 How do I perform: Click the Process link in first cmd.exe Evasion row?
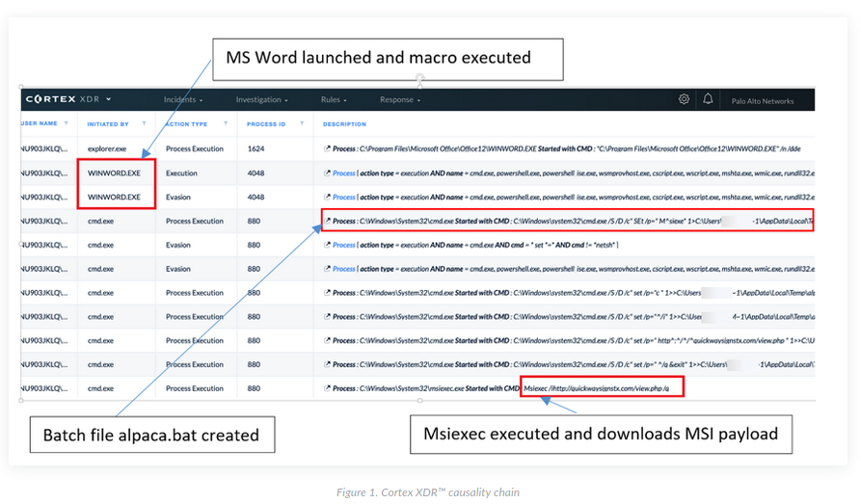(x=343, y=245)
